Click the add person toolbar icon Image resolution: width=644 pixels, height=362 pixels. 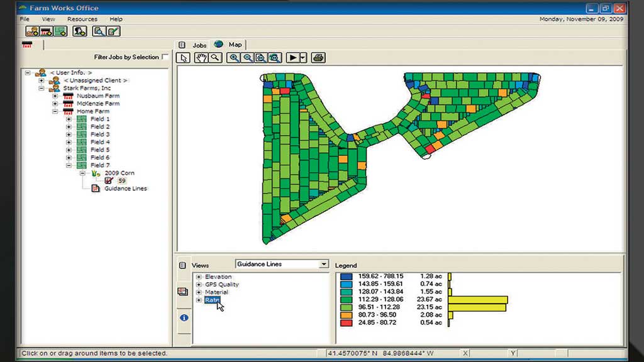pyautogui.click(x=80, y=31)
